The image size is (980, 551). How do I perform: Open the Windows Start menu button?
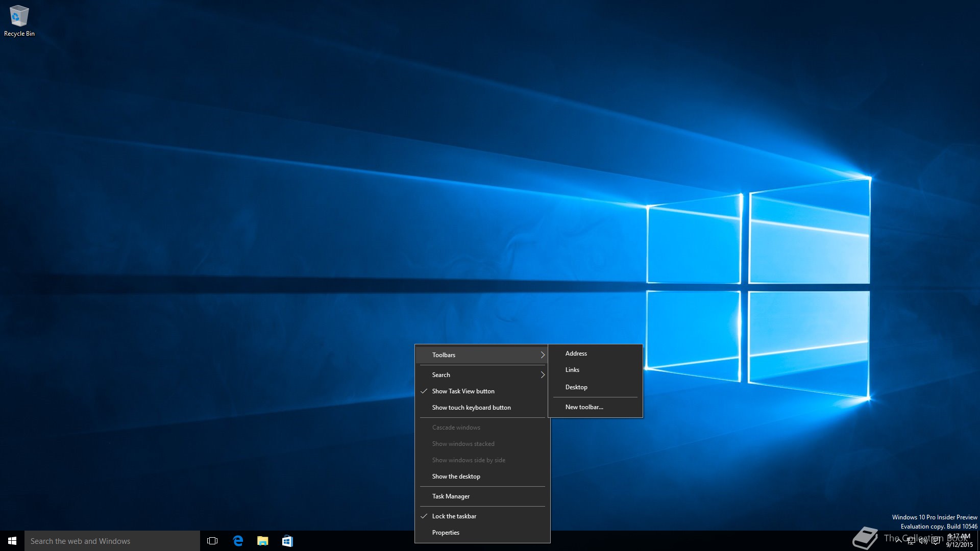point(12,541)
